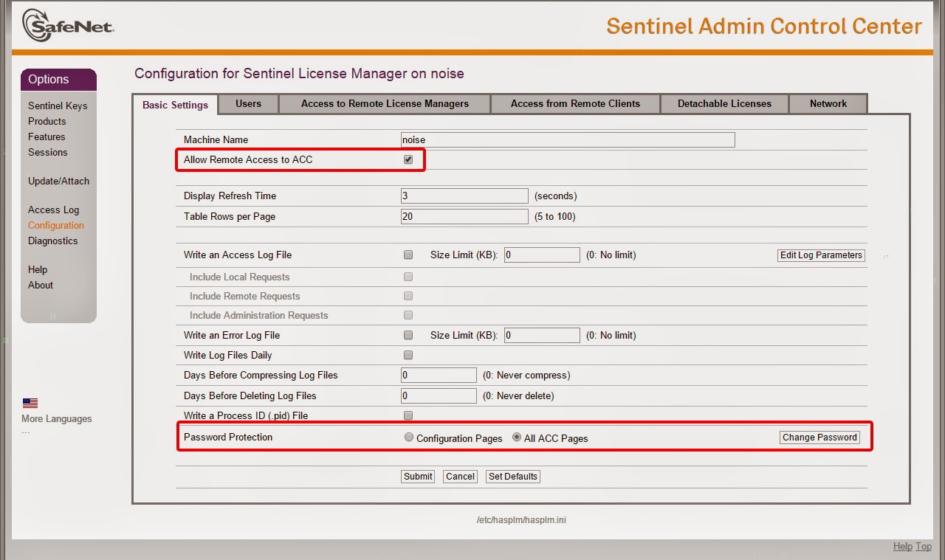Open the Network tab
Image resolution: width=945 pixels, height=560 pixels.
[x=828, y=103]
